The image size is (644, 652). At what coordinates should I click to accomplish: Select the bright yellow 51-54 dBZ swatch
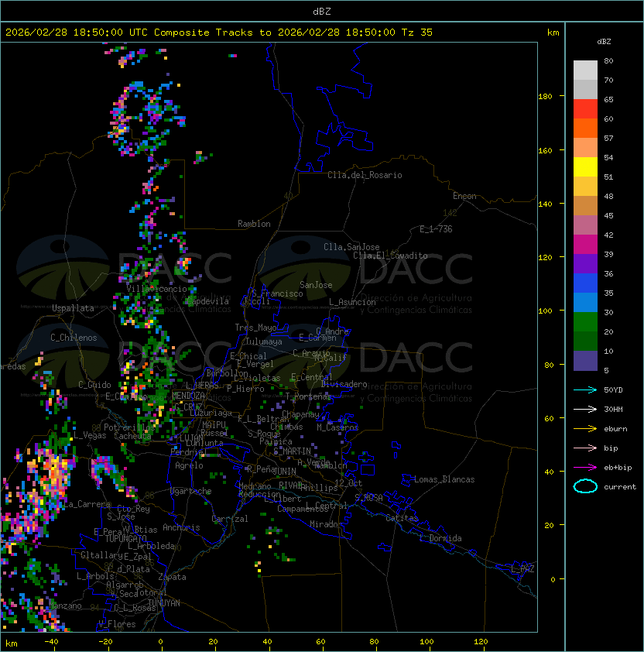click(585, 167)
